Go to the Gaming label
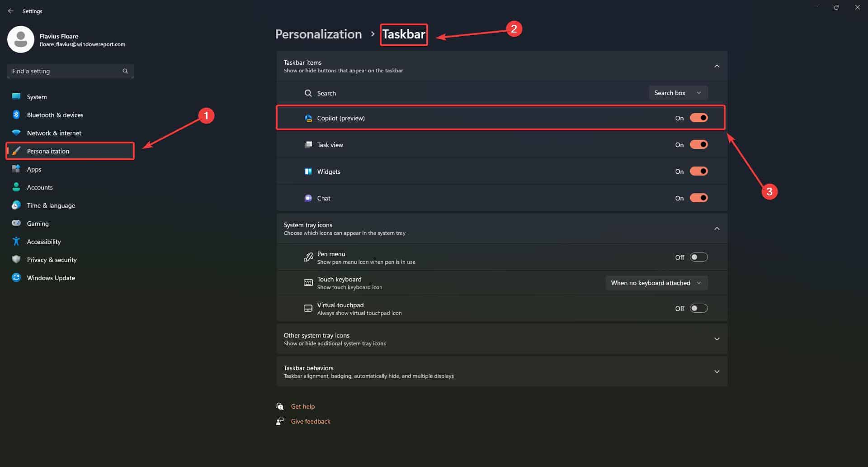 (38, 224)
